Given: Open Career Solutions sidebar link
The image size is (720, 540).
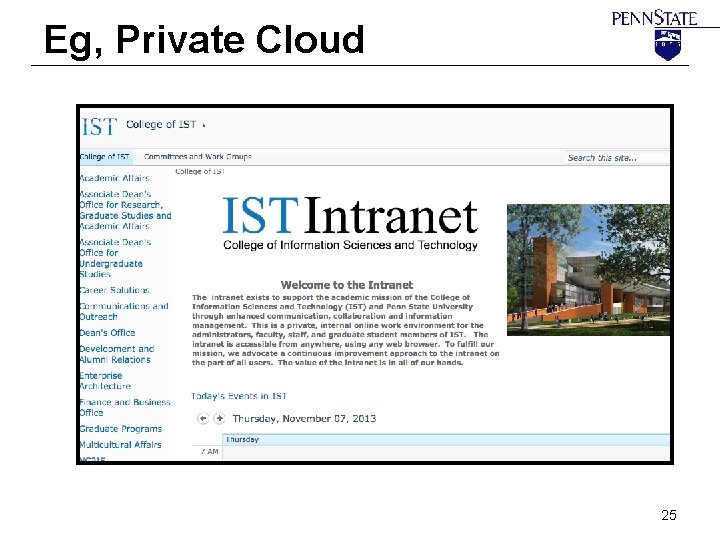Looking at the screenshot, I should coord(114,290).
